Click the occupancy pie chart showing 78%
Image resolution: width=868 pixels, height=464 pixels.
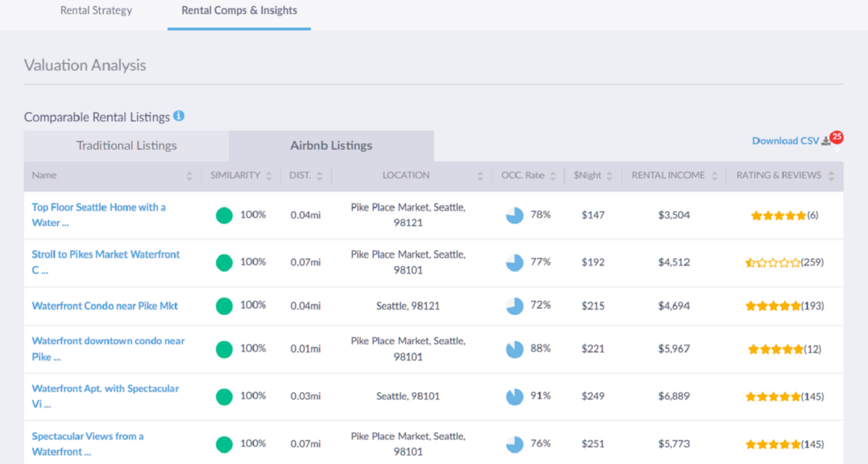pos(514,215)
